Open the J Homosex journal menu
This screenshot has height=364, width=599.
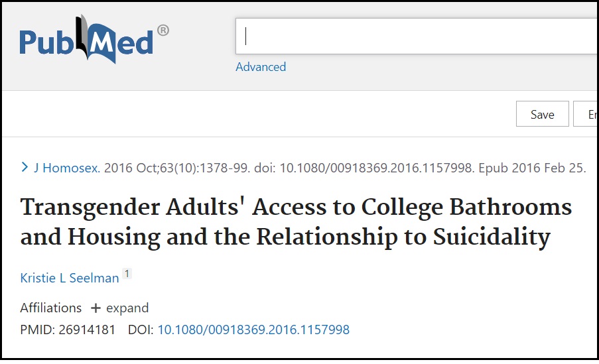click(x=67, y=168)
